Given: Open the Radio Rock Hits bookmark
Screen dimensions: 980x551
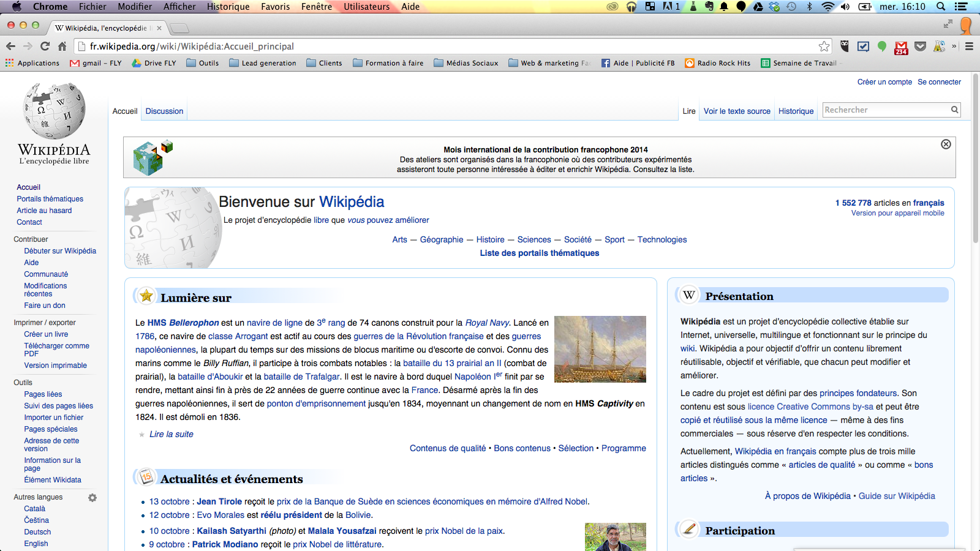Looking at the screenshot, I should point(717,63).
